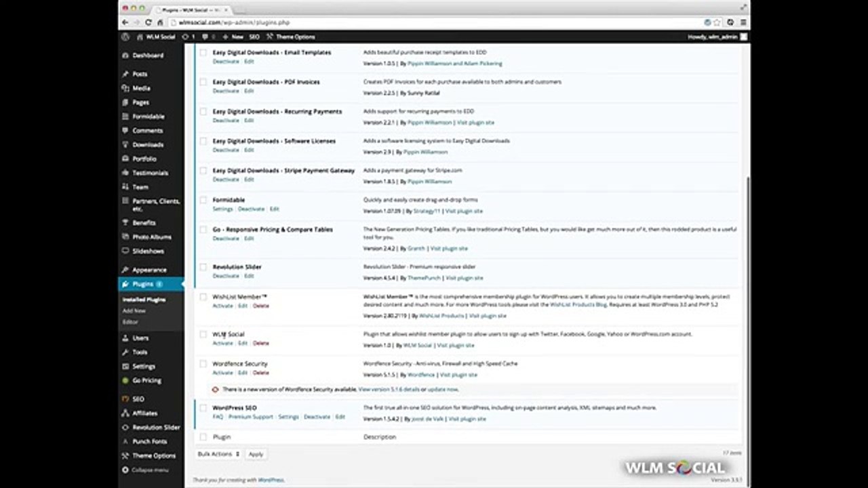Image resolution: width=868 pixels, height=488 pixels.
Task: Edit the Go - Responsive Pricing & Compare Tables plugin
Action: coord(249,239)
